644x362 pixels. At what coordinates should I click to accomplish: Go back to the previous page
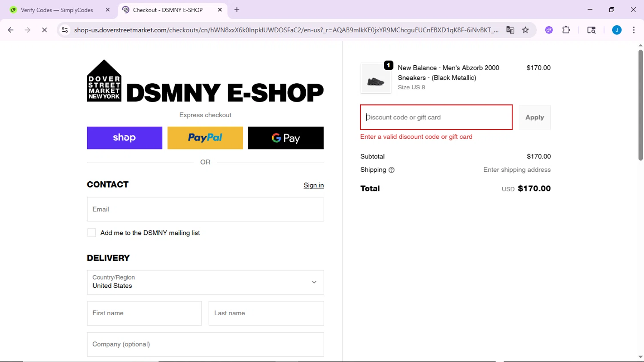click(11, 30)
